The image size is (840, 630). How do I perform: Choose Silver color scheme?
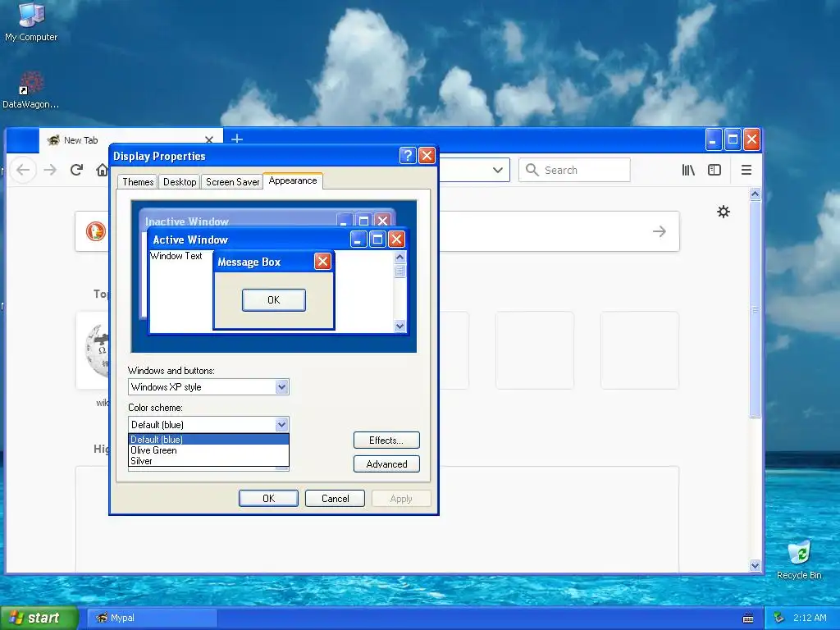point(208,461)
